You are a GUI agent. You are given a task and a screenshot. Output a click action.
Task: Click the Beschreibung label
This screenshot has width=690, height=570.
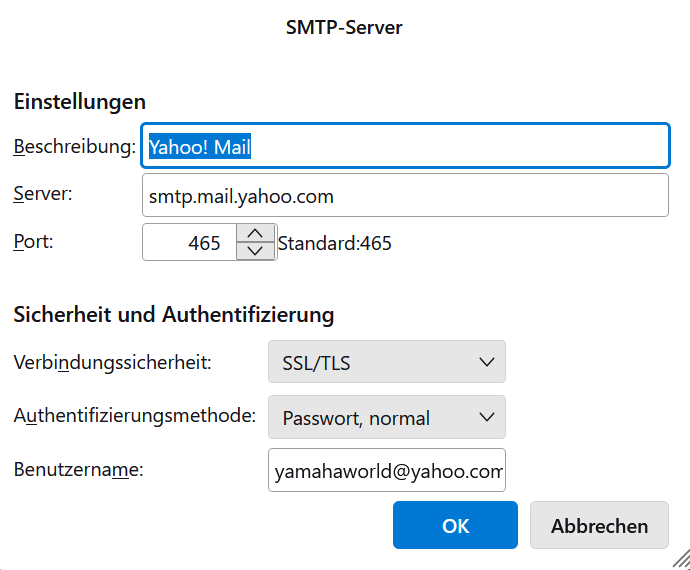[x=74, y=146]
